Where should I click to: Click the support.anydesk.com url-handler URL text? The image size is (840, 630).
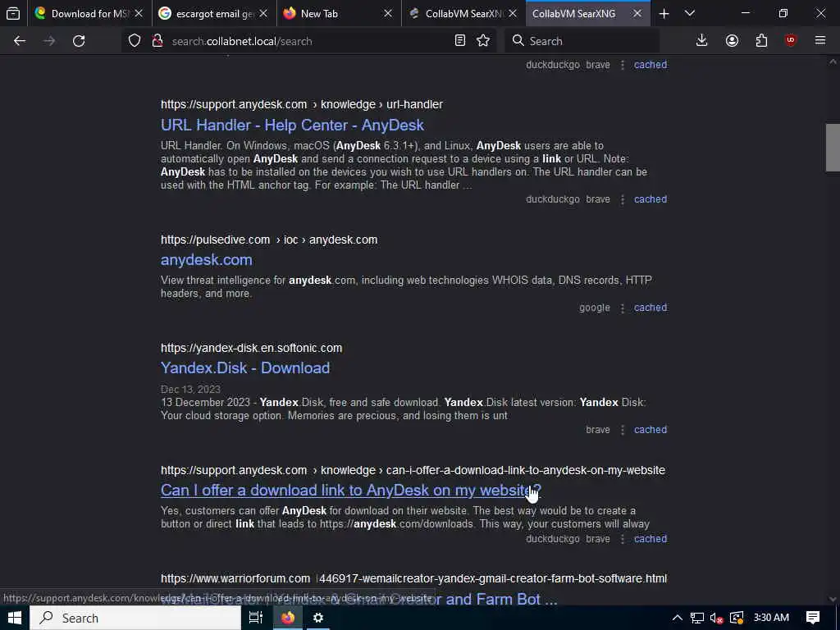pos(302,104)
